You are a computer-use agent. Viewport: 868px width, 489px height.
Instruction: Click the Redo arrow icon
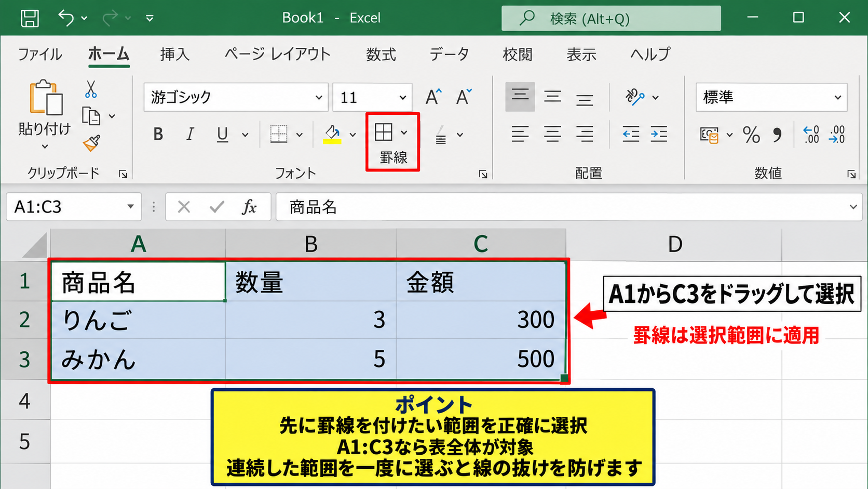110,18
